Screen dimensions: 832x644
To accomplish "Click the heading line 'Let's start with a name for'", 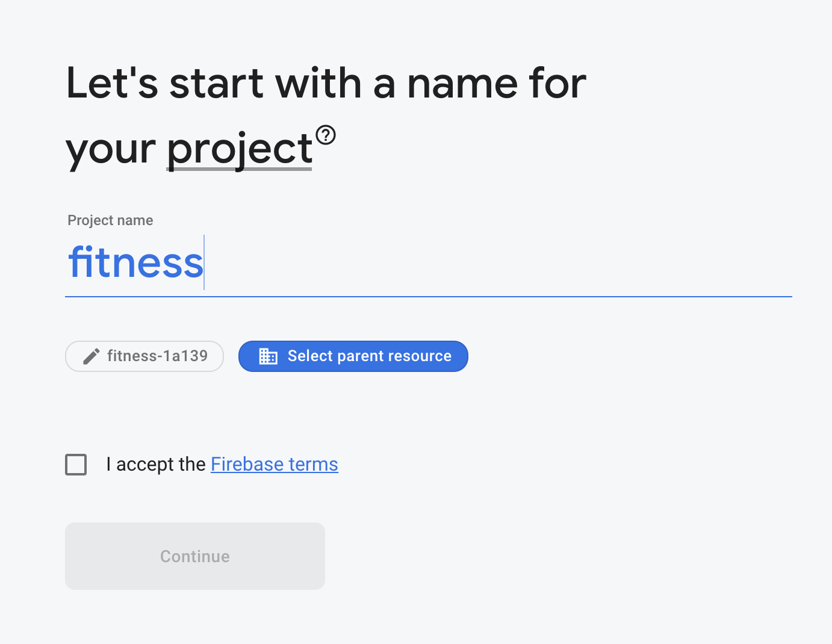I will pos(326,82).
